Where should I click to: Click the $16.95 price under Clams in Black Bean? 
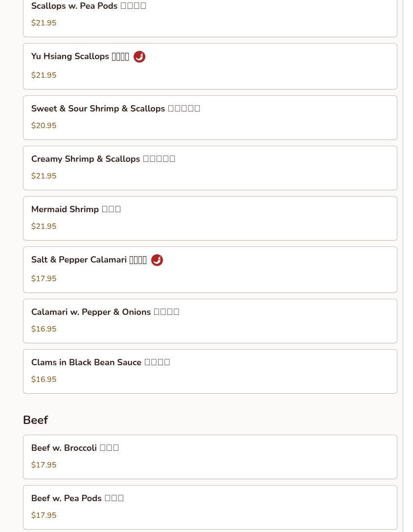click(x=44, y=379)
